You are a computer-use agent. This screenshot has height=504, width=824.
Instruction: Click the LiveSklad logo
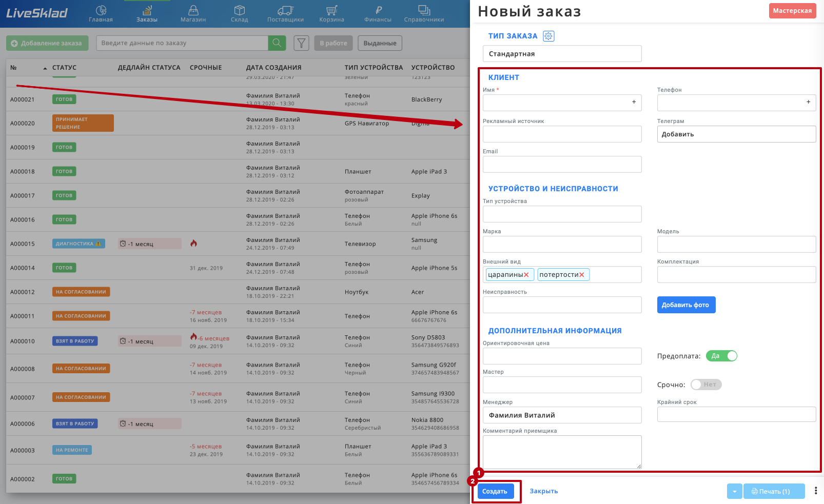[36, 13]
